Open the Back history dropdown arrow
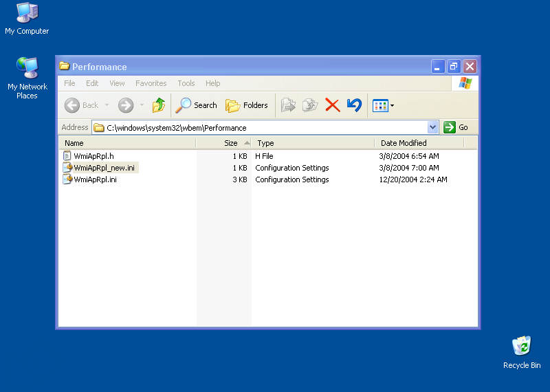This screenshot has height=392, width=550. [107, 105]
